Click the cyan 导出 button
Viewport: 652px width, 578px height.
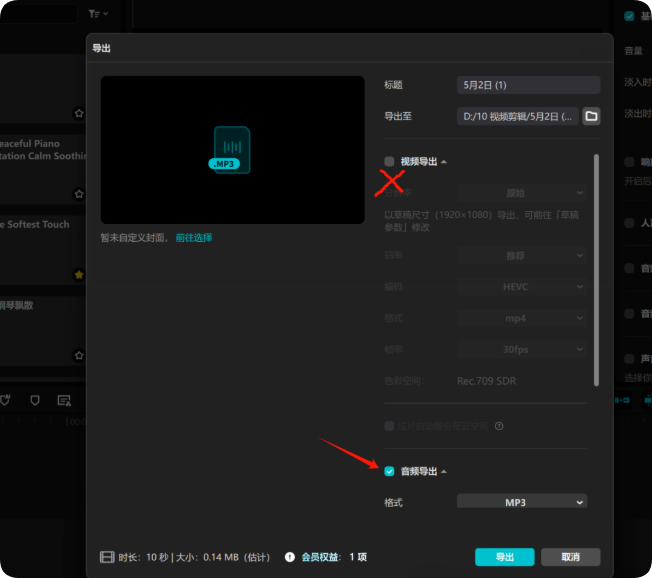click(x=504, y=557)
